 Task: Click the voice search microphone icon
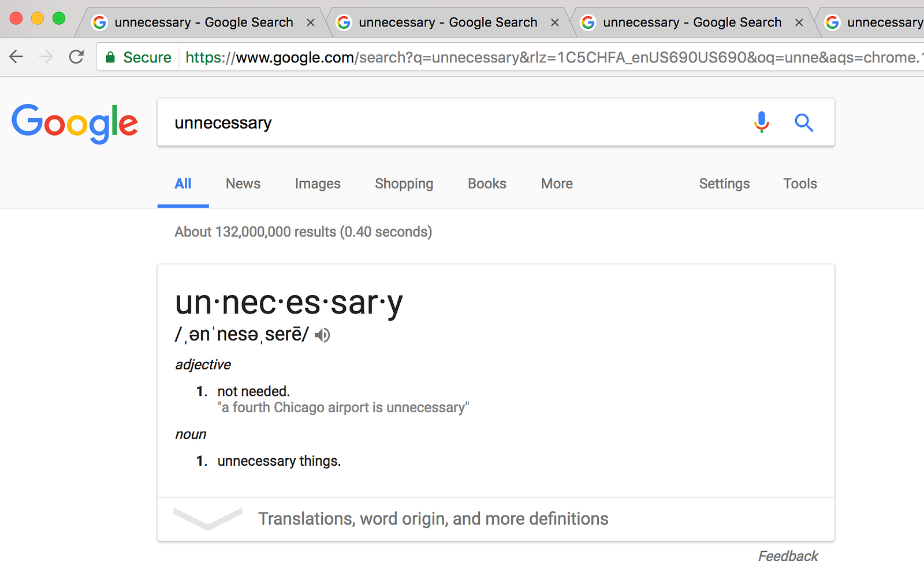(x=762, y=122)
